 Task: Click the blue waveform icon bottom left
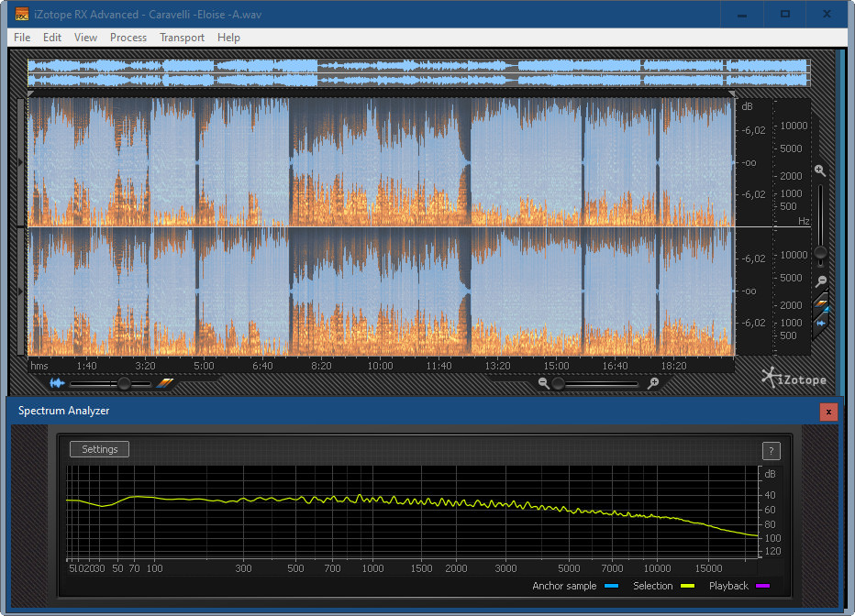pos(58,383)
